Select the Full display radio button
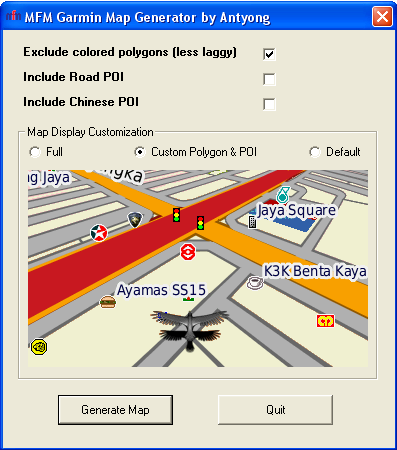This screenshot has height=450, width=397. coord(35,152)
